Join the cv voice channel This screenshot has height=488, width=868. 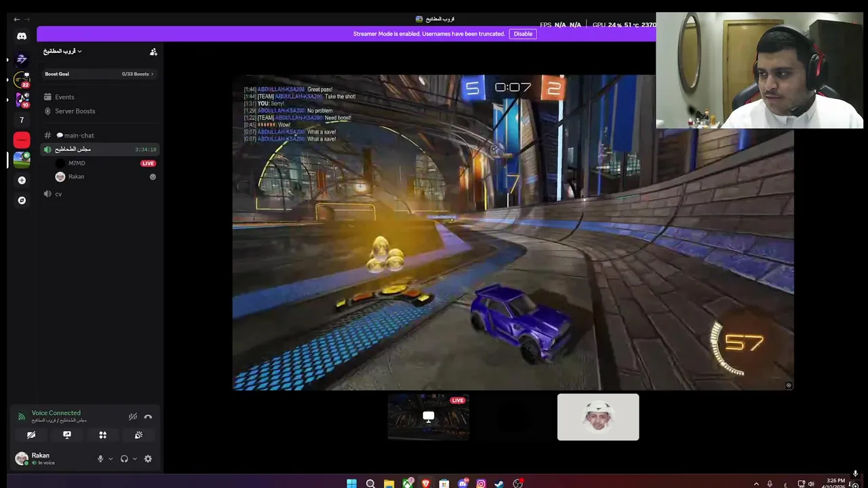click(x=101, y=194)
